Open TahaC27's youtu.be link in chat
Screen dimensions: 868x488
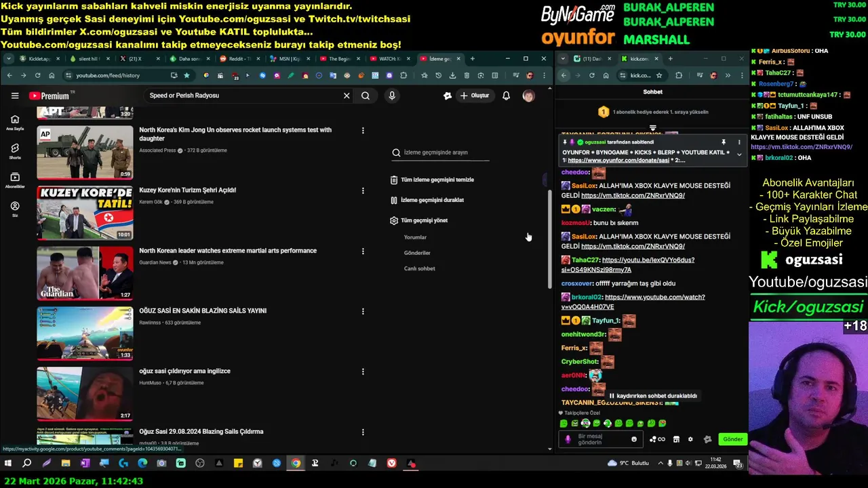[627, 264]
